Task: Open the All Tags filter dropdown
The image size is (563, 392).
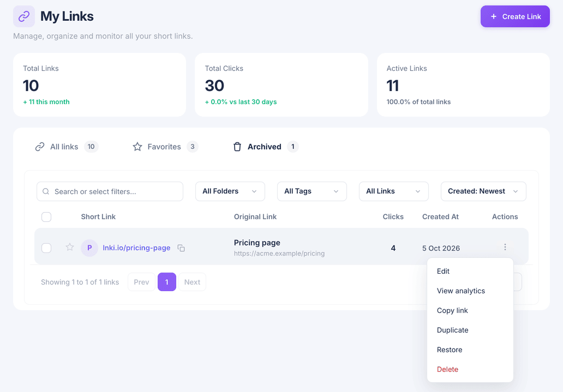Action: click(x=312, y=191)
